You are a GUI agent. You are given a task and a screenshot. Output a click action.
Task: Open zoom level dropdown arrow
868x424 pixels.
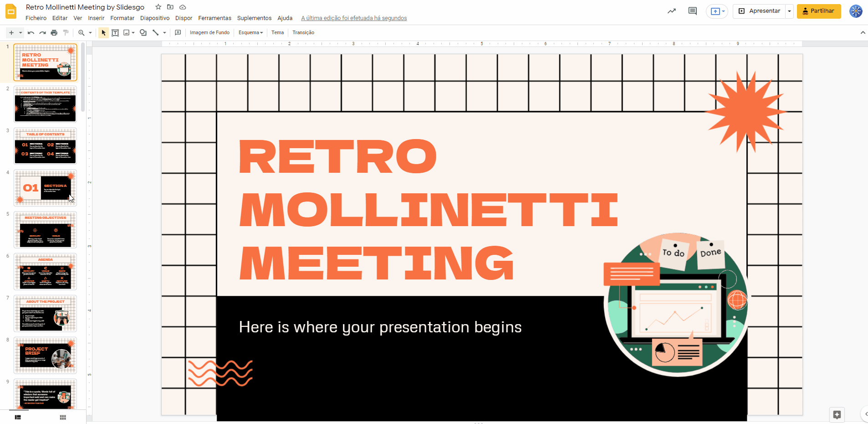tap(90, 32)
